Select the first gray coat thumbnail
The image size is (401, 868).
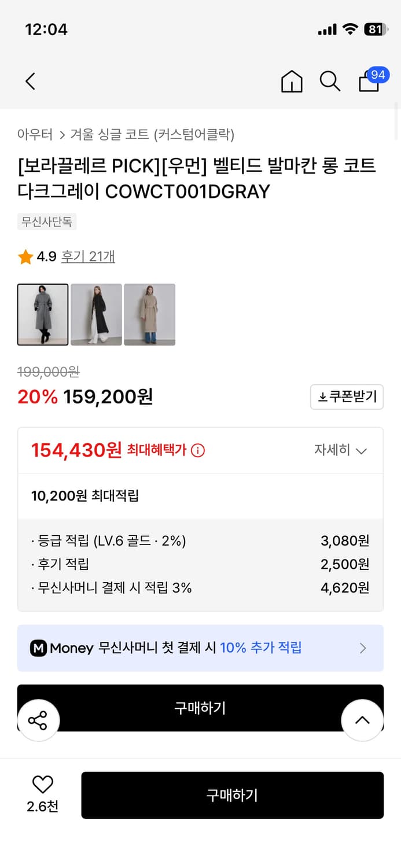42,314
